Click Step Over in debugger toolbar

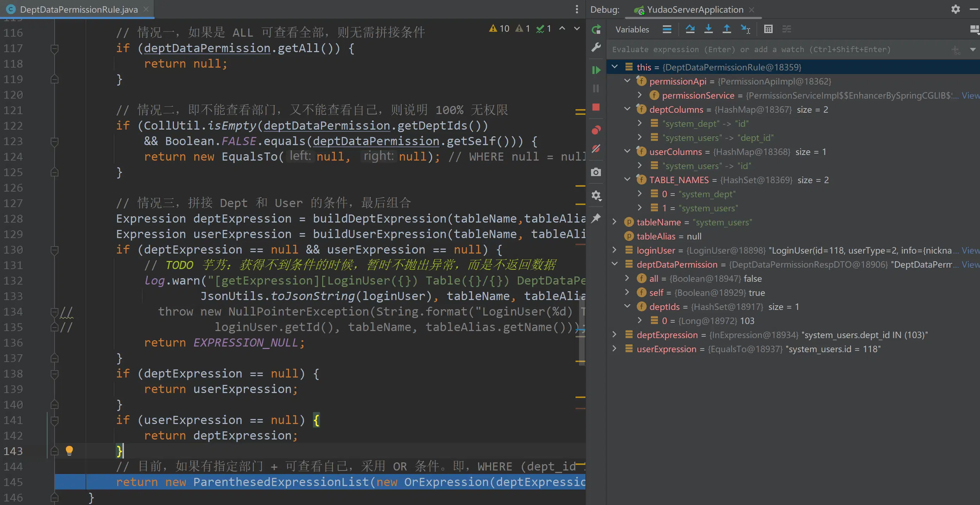[x=690, y=29]
